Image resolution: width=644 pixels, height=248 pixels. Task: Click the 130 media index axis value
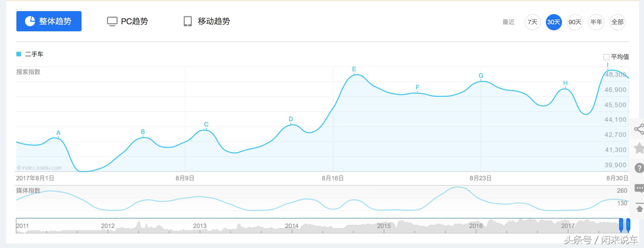point(622,203)
